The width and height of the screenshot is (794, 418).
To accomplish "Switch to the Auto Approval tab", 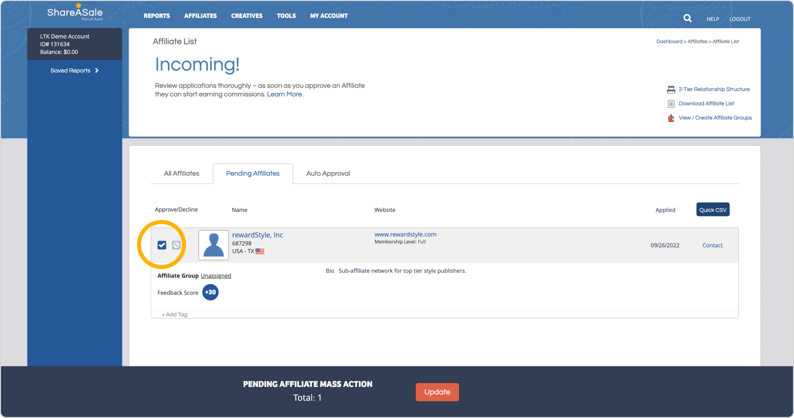I will pyautogui.click(x=328, y=173).
